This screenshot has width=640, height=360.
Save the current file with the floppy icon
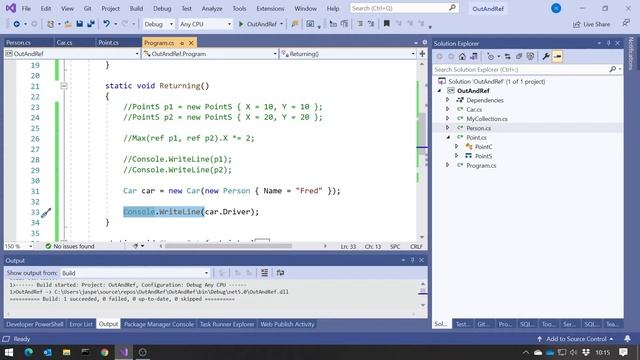pyautogui.click(x=80, y=24)
